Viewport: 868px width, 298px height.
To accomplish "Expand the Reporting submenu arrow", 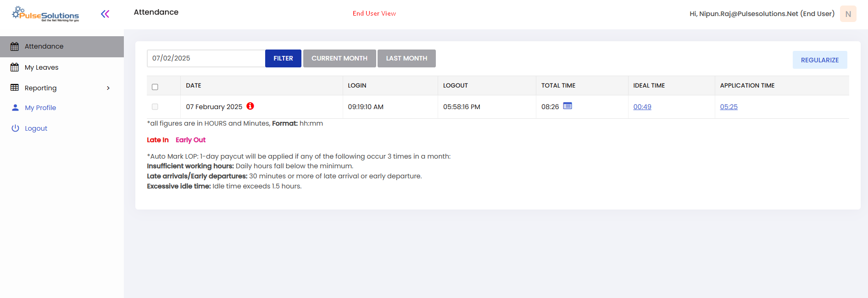I will [108, 88].
